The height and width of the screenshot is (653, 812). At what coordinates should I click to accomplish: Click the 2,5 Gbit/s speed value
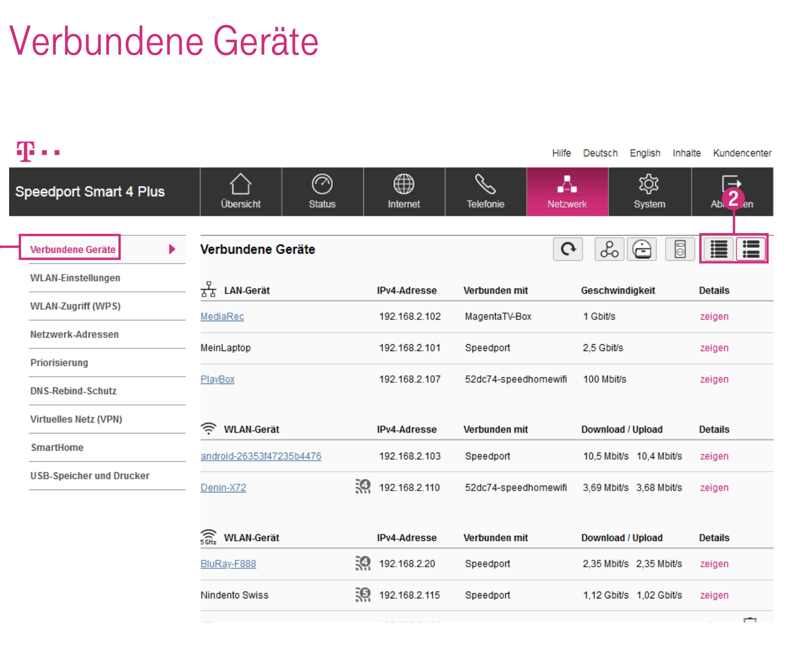click(603, 348)
